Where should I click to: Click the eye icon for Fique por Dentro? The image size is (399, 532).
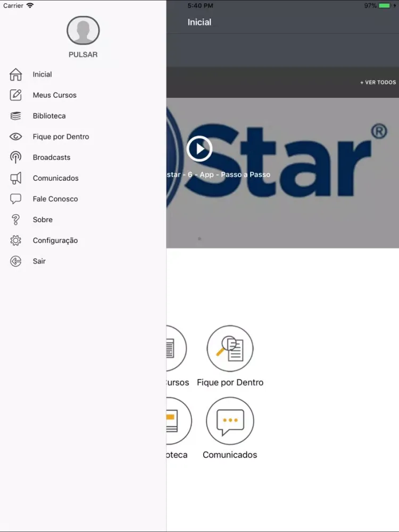tap(15, 136)
